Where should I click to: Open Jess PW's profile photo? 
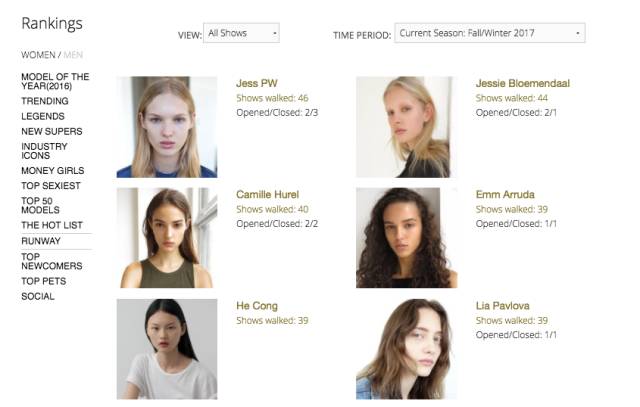tap(166, 127)
